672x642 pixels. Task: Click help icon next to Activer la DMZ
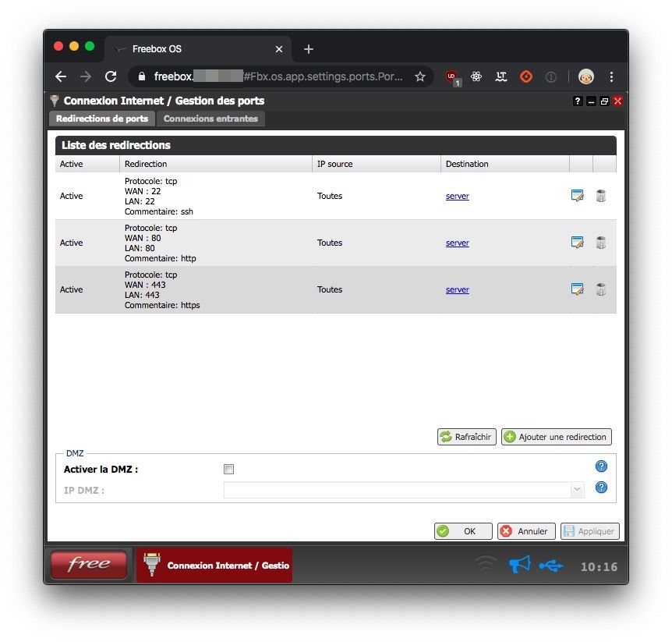pyautogui.click(x=600, y=466)
